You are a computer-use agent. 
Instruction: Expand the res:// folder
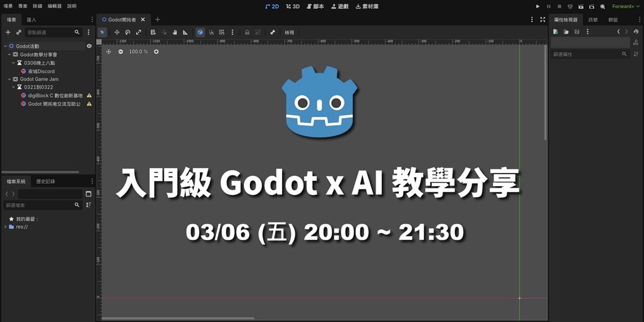[x=5, y=227]
